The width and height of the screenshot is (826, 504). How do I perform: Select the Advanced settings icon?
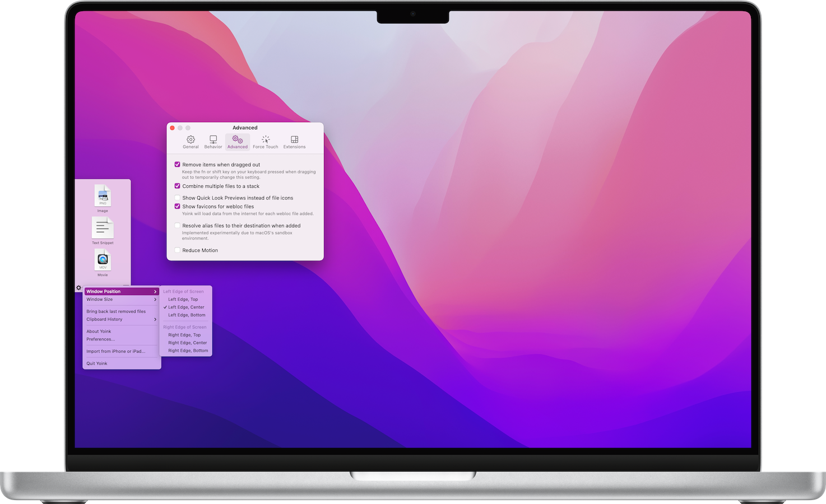pos(237,141)
